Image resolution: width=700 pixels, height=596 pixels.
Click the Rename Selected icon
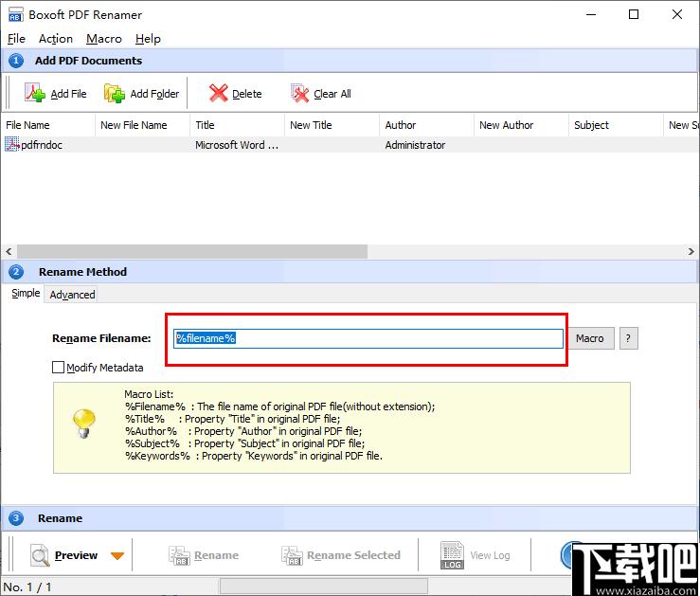(292, 555)
